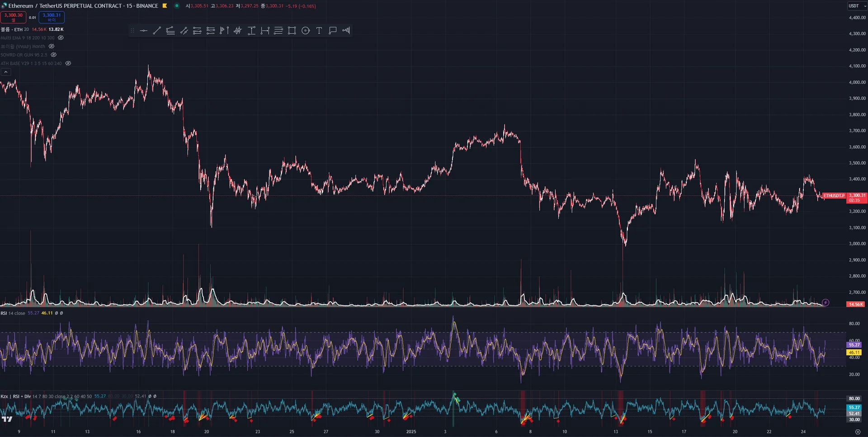Collapse the indicator legend list
This screenshot has height=437, width=868.
[x=5, y=72]
